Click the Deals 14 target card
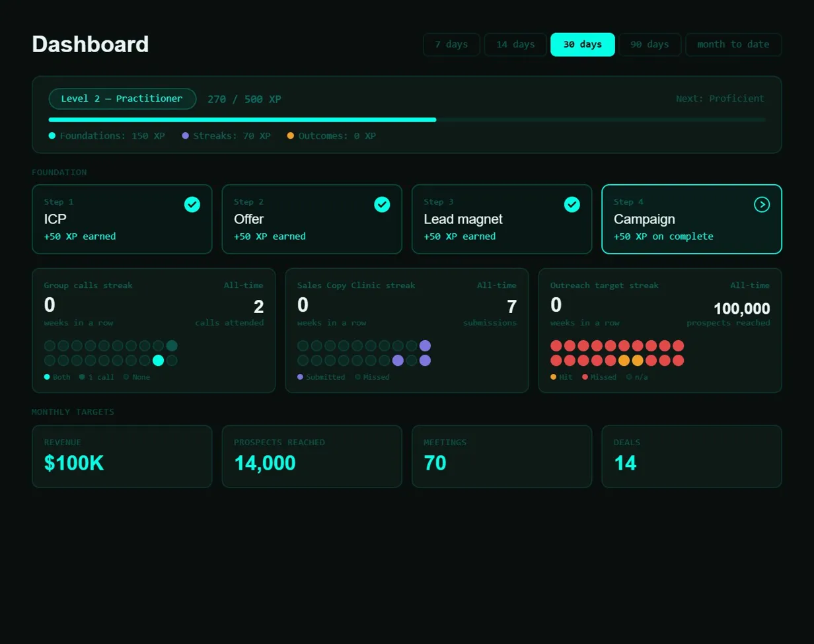This screenshot has height=644, width=814. (692, 456)
